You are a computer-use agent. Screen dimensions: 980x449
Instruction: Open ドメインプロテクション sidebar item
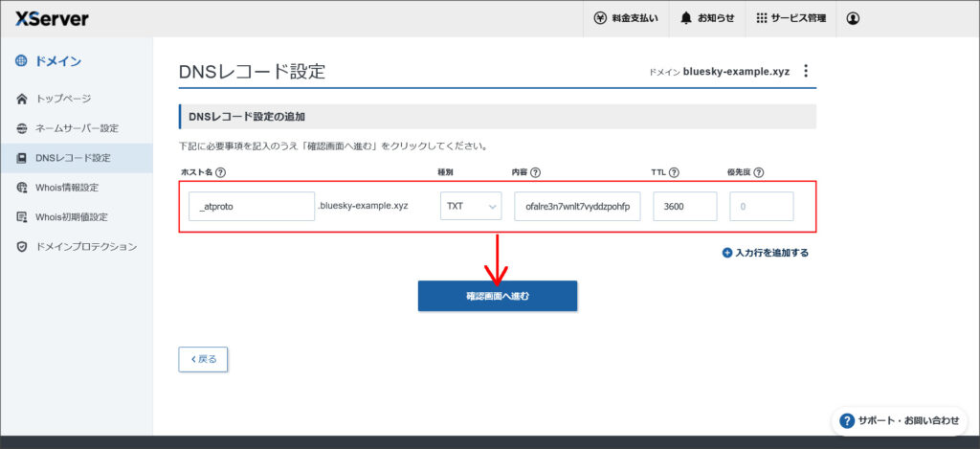[x=77, y=247]
